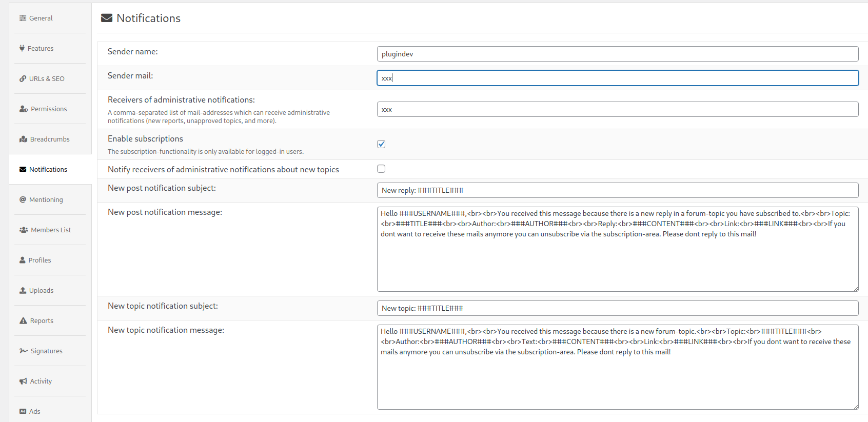The height and width of the screenshot is (422, 868).
Task: Click inside New topic notification message textarea
Action: [618, 367]
